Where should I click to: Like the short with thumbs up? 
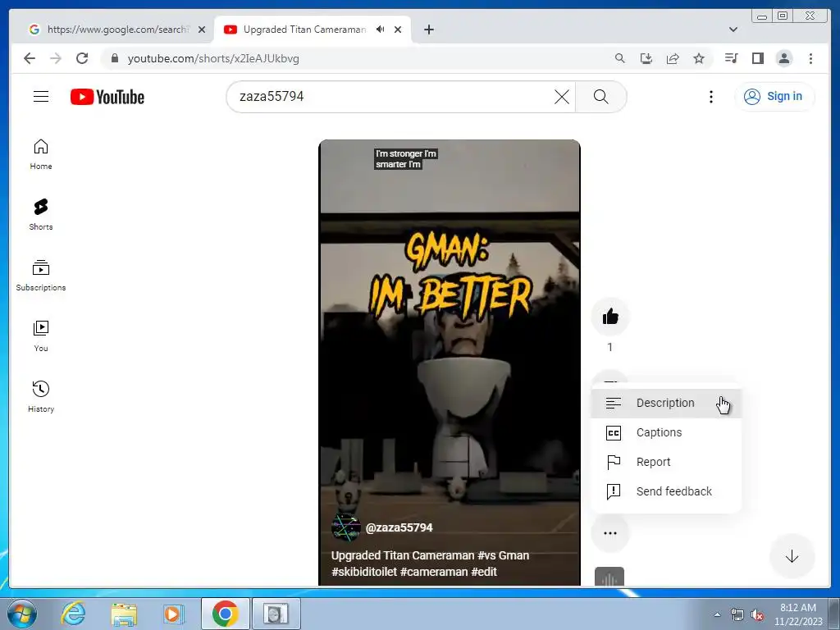(610, 317)
